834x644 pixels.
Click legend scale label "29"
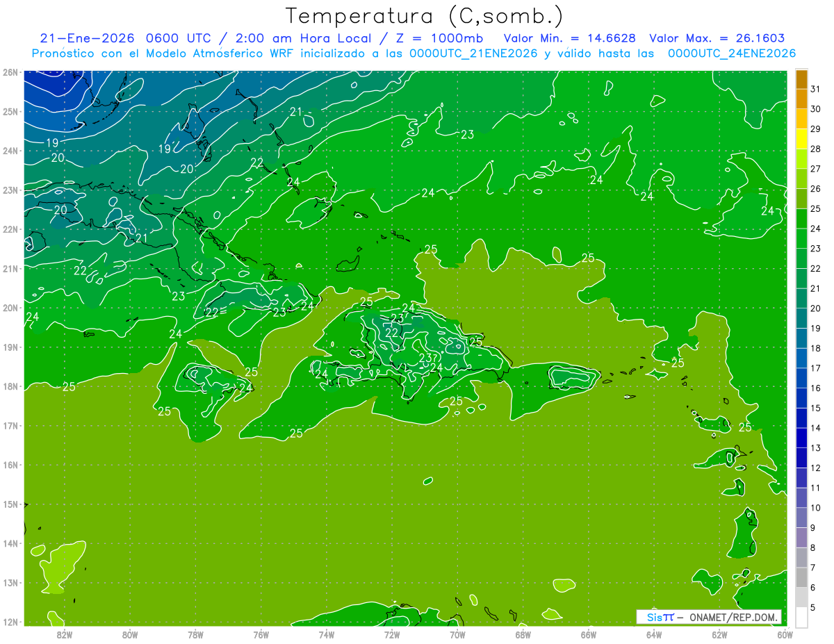(x=815, y=129)
